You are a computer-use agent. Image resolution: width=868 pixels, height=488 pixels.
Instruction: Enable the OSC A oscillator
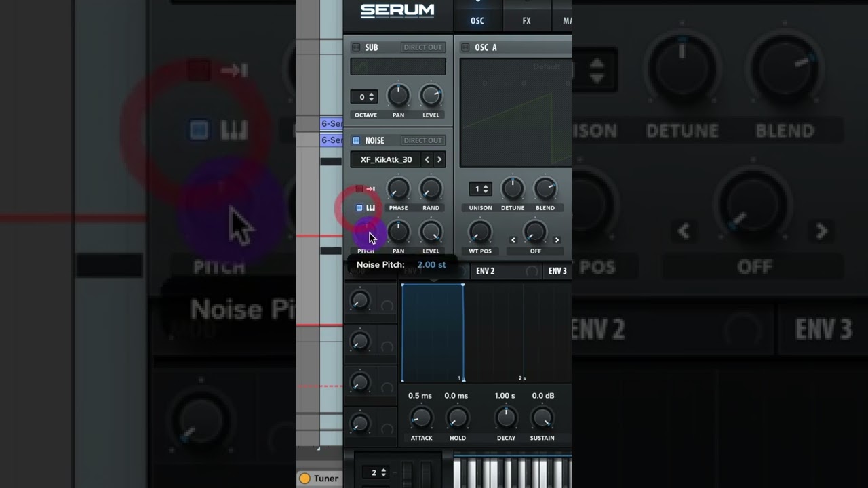pyautogui.click(x=465, y=47)
